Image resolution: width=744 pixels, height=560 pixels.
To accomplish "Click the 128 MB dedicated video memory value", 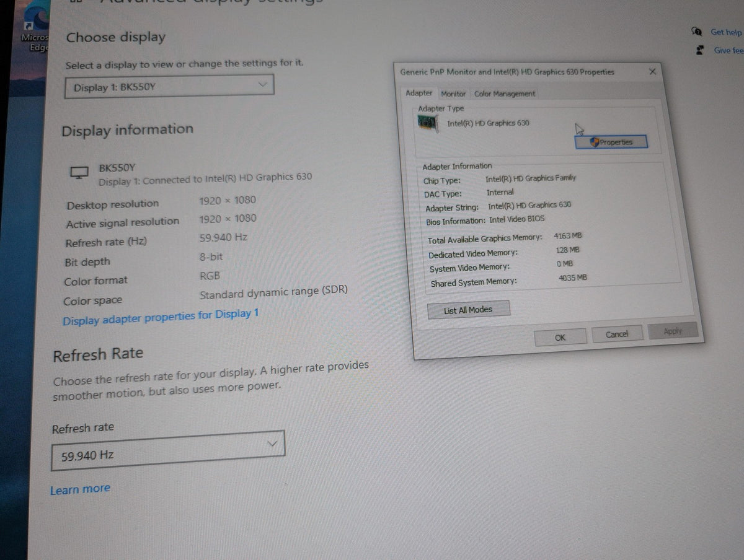I will (x=568, y=250).
